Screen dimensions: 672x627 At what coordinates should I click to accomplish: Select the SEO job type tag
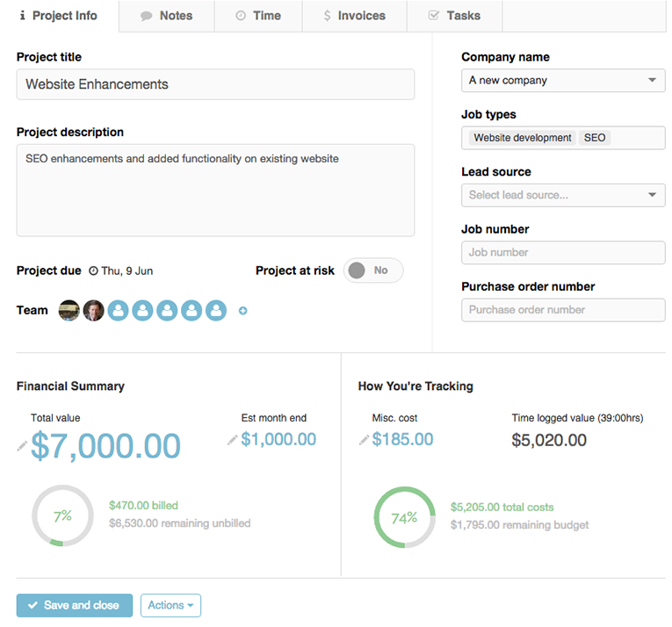(x=595, y=138)
